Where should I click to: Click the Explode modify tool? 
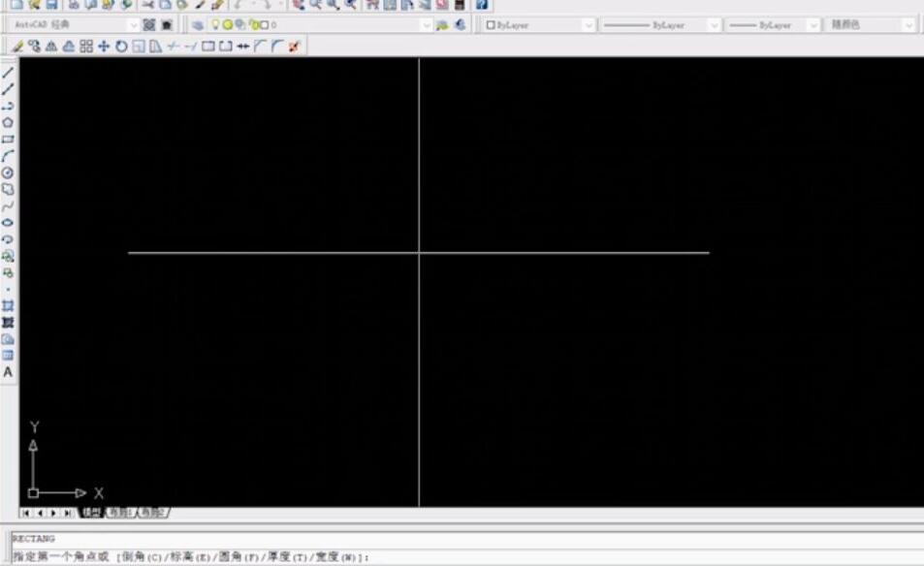click(294, 46)
